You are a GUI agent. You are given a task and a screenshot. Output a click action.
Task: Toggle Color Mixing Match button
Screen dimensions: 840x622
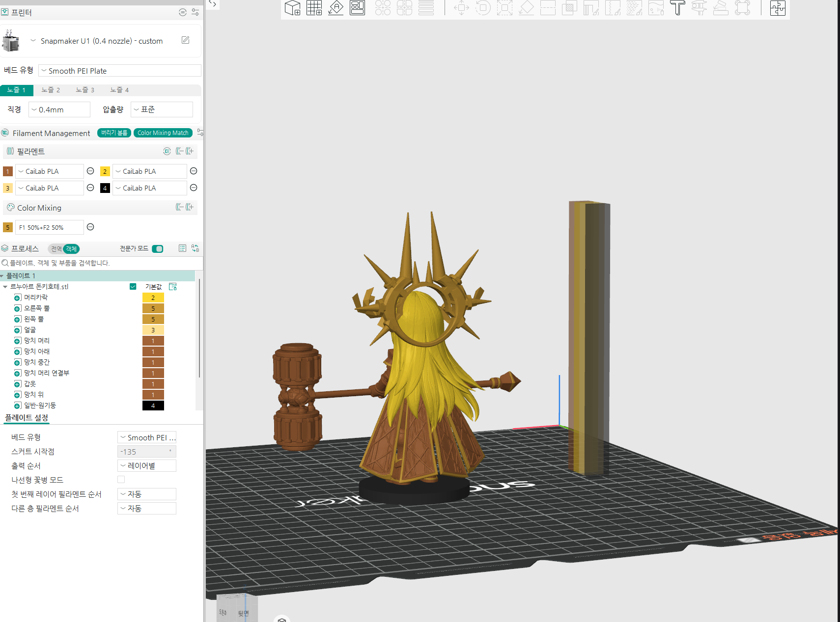pyautogui.click(x=163, y=133)
